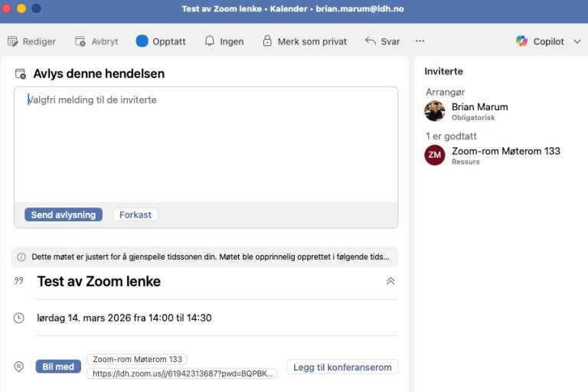Toggle Merk som privat label
The height and width of the screenshot is (392, 588).
pyautogui.click(x=312, y=41)
